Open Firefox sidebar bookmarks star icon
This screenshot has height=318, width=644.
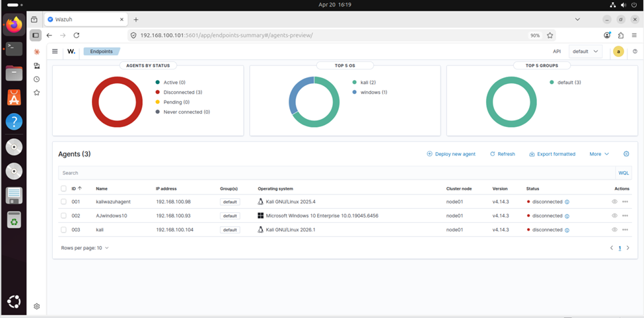point(36,93)
